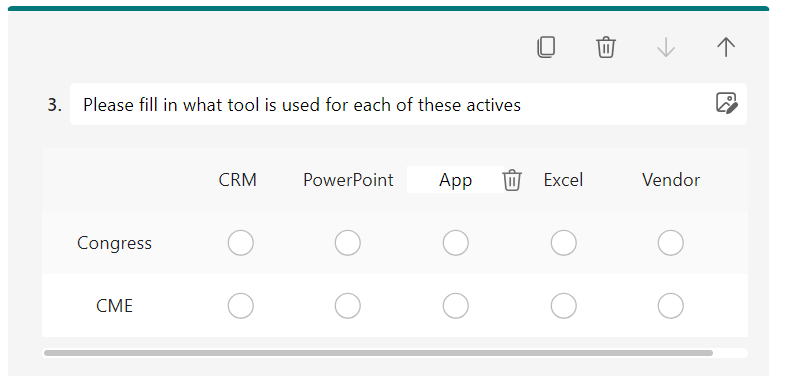Choose Excel for the Congress row
Screen dimensions: 797x376
(563, 243)
